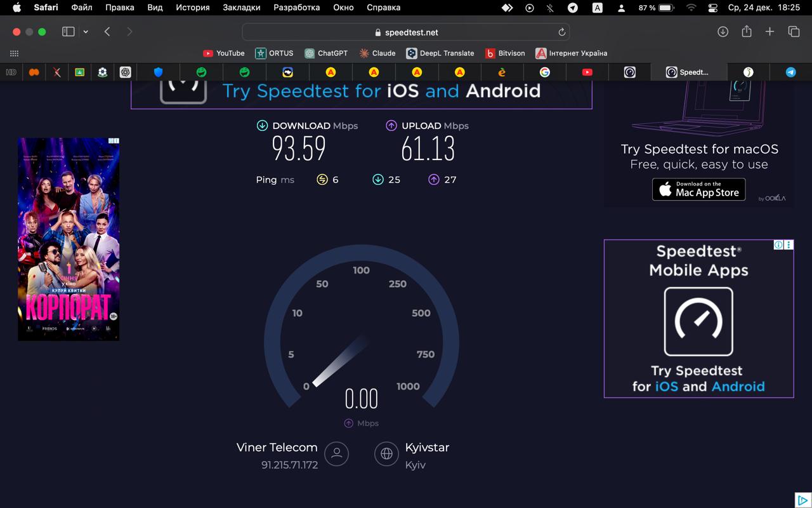This screenshot has height=508, width=812.
Task: Switch to the ChatGPT logo tab
Action: (x=126, y=72)
